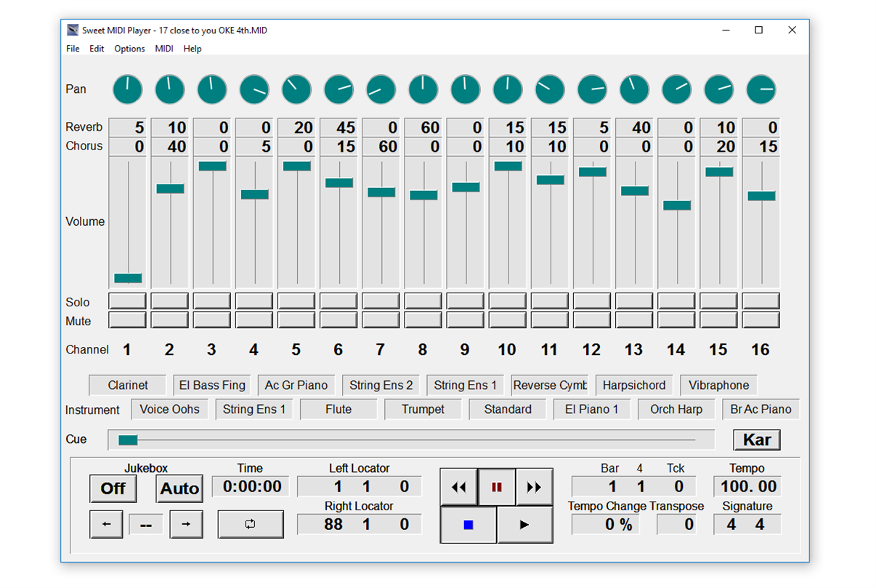Click the channel 8 volume fader handle
876x588 pixels.
(x=423, y=195)
